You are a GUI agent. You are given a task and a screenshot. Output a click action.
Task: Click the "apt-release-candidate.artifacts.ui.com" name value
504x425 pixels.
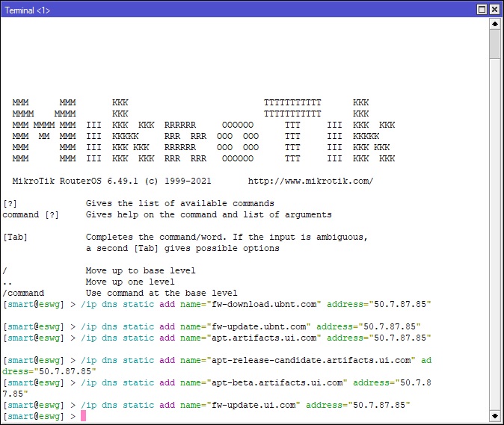click(310, 361)
